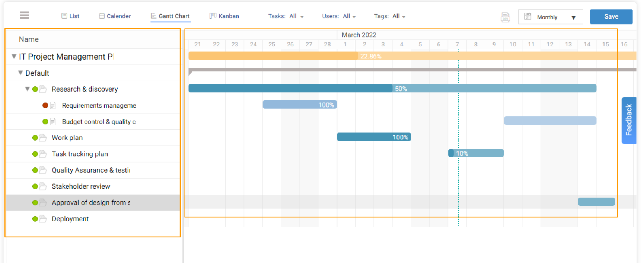Click folder icon beside Approval of design
The image size is (644, 263).
point(43,202)
